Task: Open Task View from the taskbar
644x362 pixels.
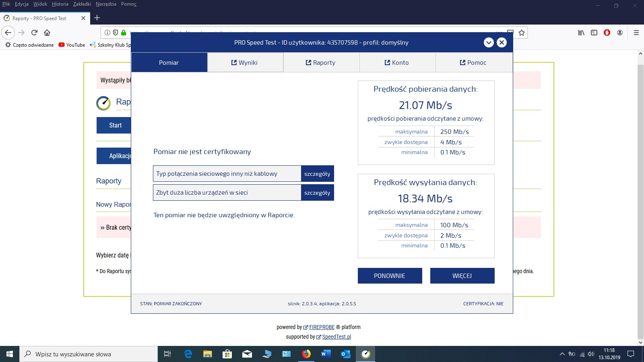Action: 167,354
